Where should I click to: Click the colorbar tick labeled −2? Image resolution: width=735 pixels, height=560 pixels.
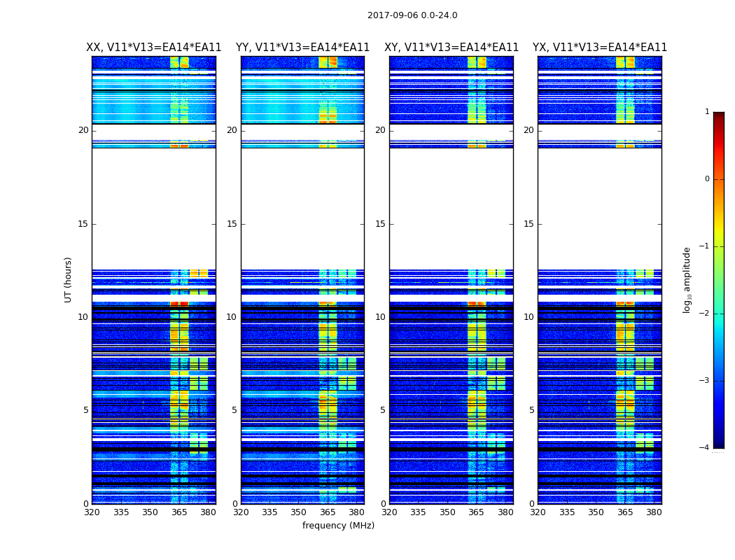[x=704, y=314]
